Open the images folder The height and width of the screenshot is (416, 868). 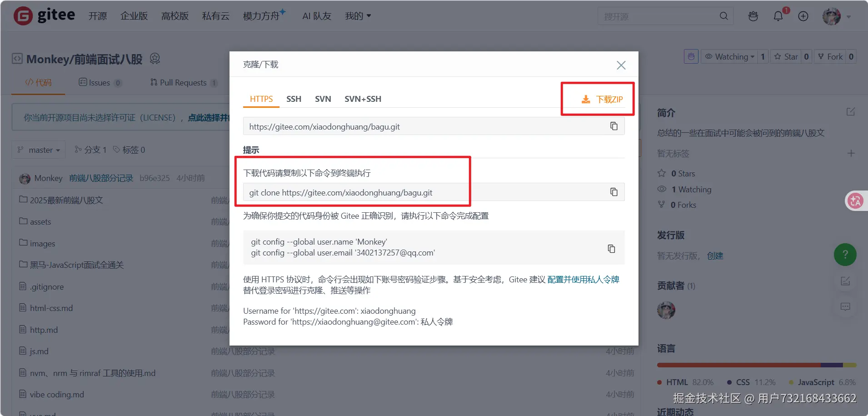click(42, 243)
